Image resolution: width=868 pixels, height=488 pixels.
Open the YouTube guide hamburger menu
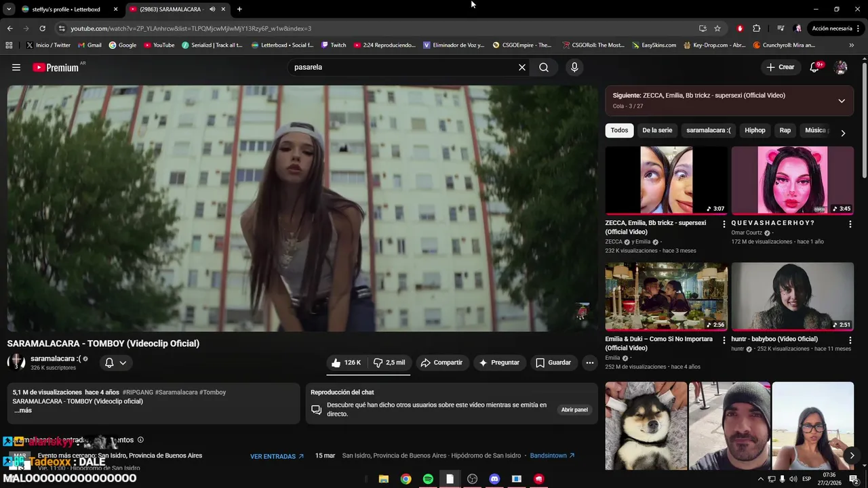[x=16, y=67]
